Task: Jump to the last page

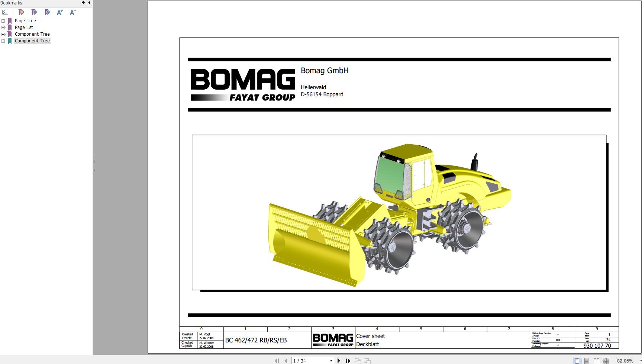Action: click(348, 361)
